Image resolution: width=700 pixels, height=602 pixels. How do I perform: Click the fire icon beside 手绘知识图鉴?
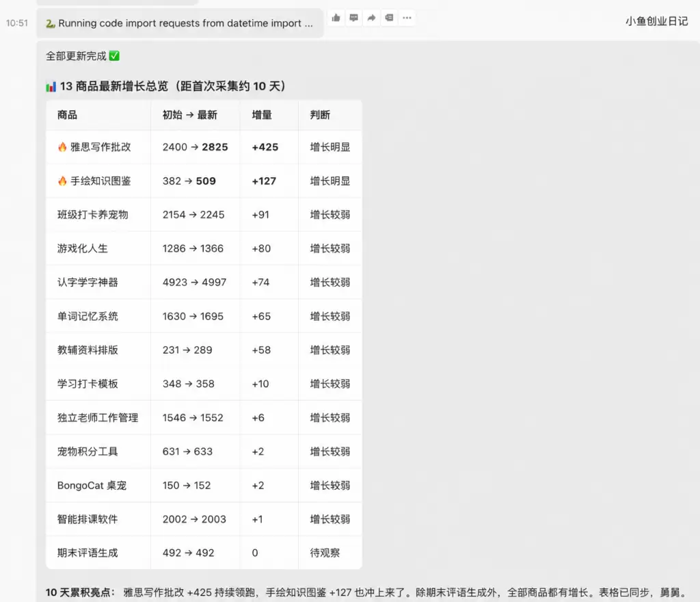click(x=62, y=181)
